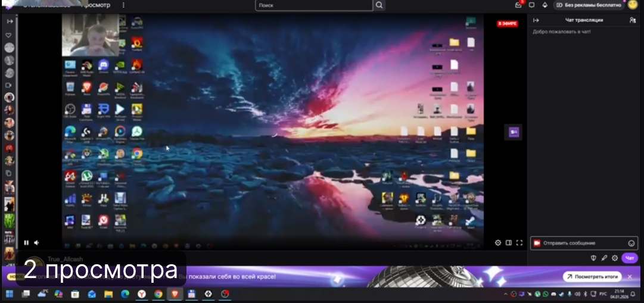
Task: Collapse the stream chat panel arrow
Action: click(536, 20)
